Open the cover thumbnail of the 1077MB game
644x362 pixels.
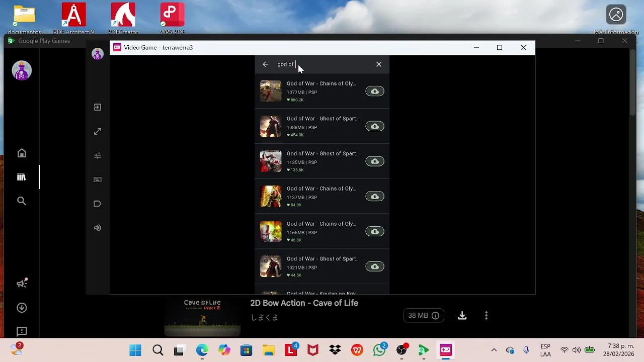click(x=271, y=92)
